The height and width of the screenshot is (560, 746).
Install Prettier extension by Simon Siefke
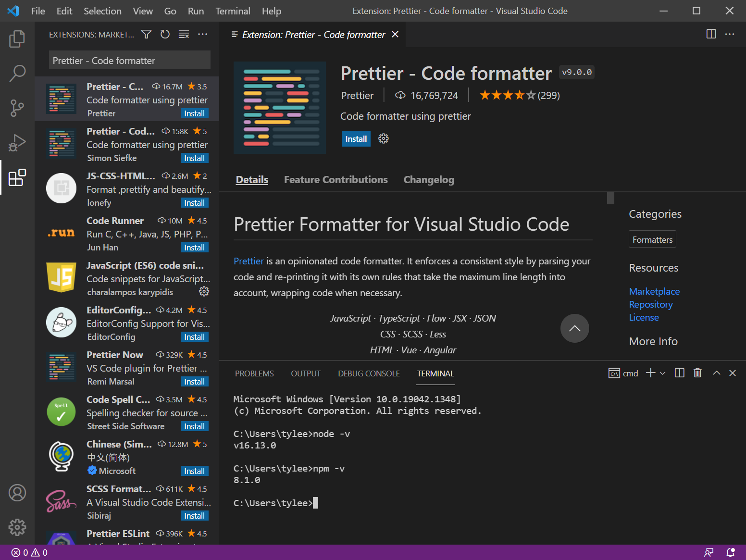(x=195, y=158)
